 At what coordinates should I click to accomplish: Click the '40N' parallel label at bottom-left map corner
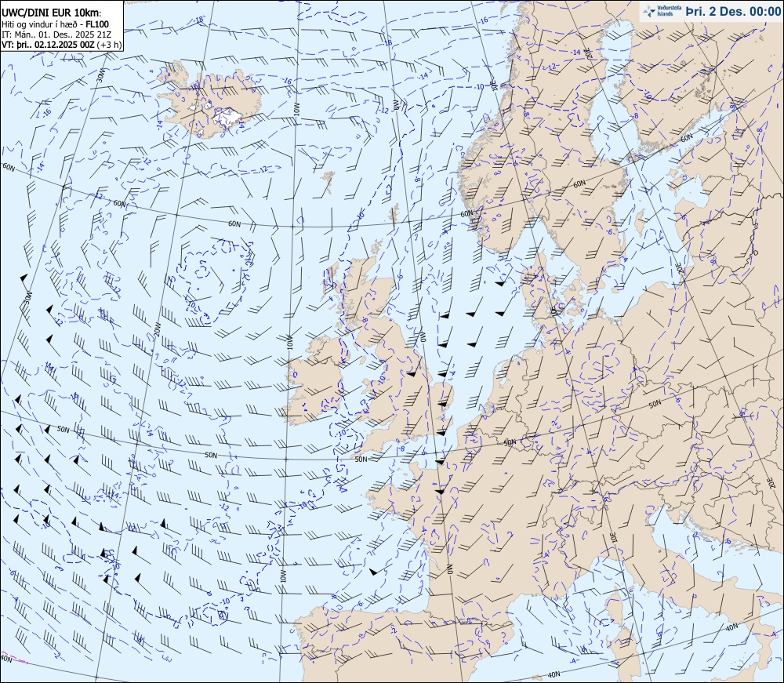pyautogui.click(x=6, y=659)
